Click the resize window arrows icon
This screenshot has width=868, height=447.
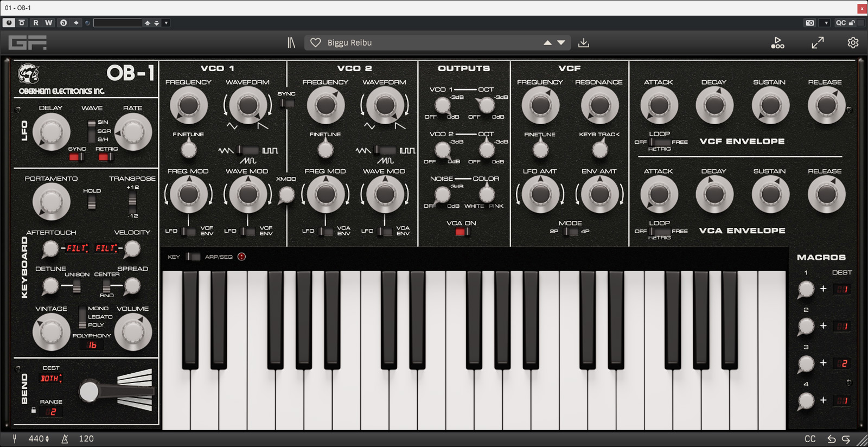[x=818, y=43]
